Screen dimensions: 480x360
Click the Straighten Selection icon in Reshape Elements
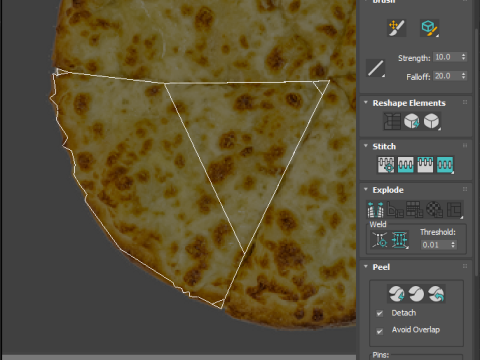[x=392, y=121]
